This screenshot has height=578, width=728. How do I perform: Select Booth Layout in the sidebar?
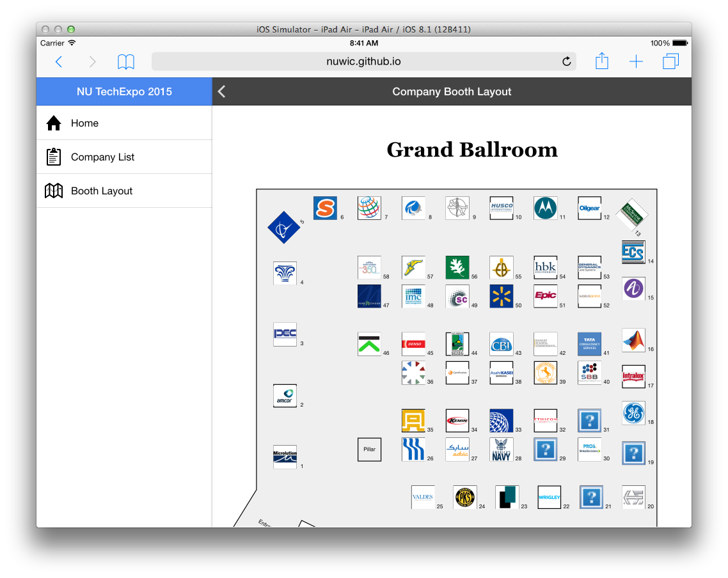click(x=125, y=191)
